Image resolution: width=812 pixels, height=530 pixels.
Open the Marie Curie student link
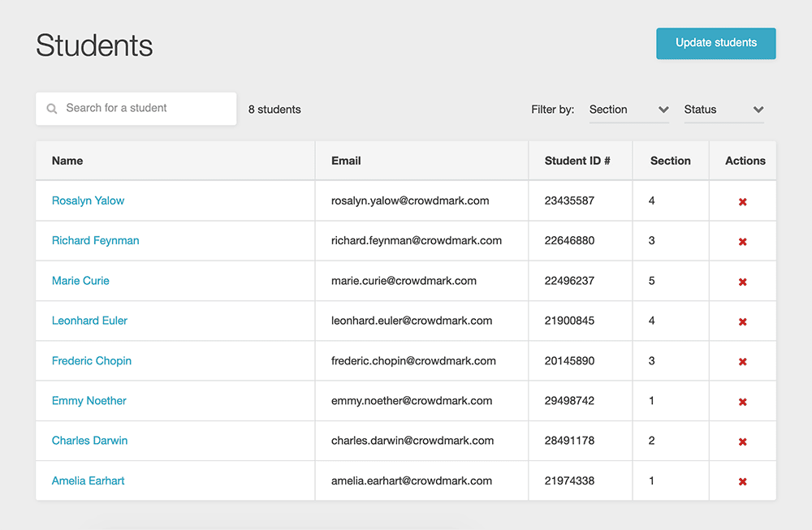80,281
